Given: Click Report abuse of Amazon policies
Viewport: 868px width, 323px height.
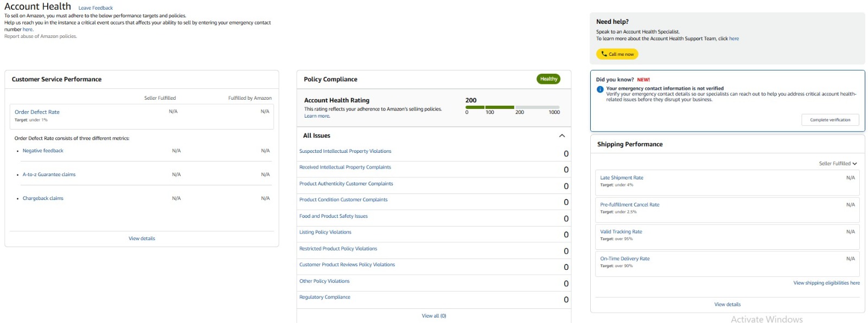Looking at the screenshot, I should click(41, 36).
